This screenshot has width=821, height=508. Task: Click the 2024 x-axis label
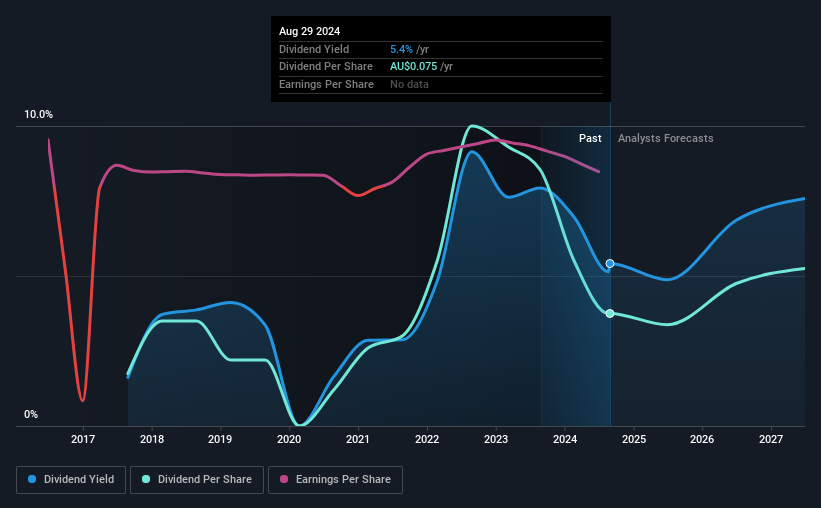pyautogui.click(x=565, y=439)
